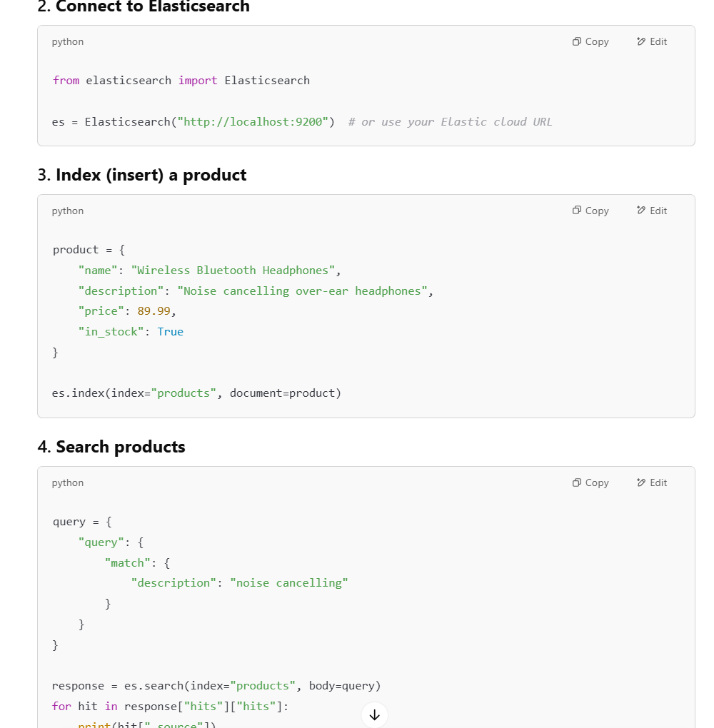Screen dimensions: 714x728
Task: Click the python label above the search query
Action: click(x=68, y=483)
